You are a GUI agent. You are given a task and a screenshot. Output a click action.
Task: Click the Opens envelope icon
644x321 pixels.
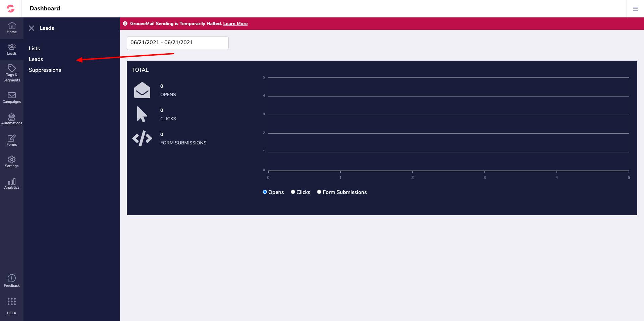pyautogui.click(x=142, y=90)
